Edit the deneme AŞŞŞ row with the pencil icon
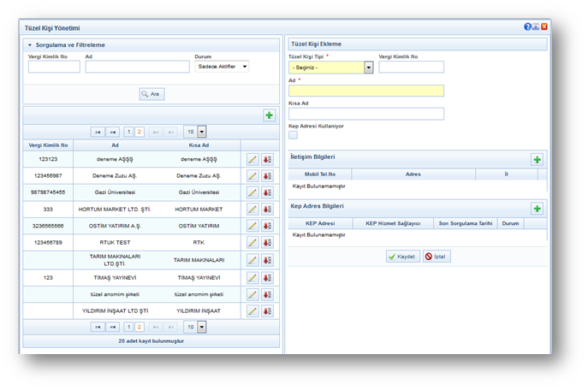 tap(252, 160)
